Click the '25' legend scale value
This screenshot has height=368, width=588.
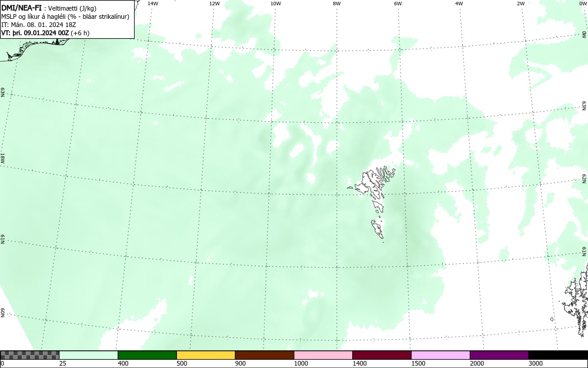pyautogui.click(x=62, y=363)
